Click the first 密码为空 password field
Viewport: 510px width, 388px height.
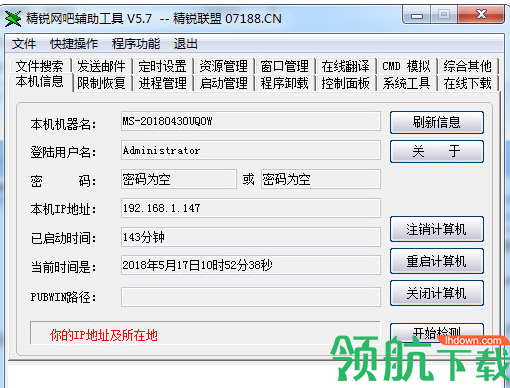179,179
